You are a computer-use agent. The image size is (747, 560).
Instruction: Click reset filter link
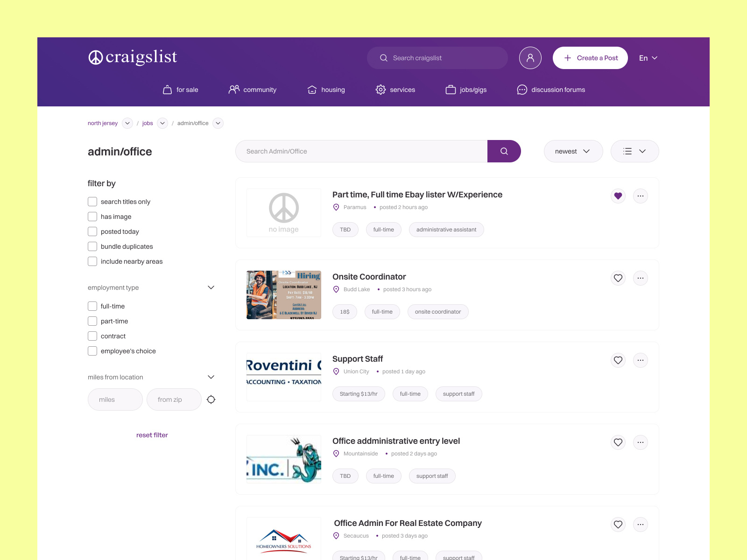(x=152, y=435)
